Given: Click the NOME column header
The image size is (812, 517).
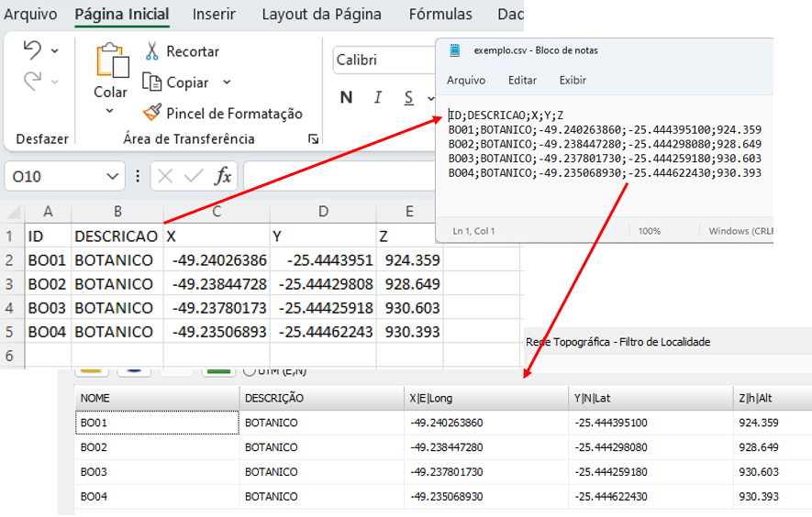Looking at the screenshot, I should pyautogui.click(x=156, y=398).
